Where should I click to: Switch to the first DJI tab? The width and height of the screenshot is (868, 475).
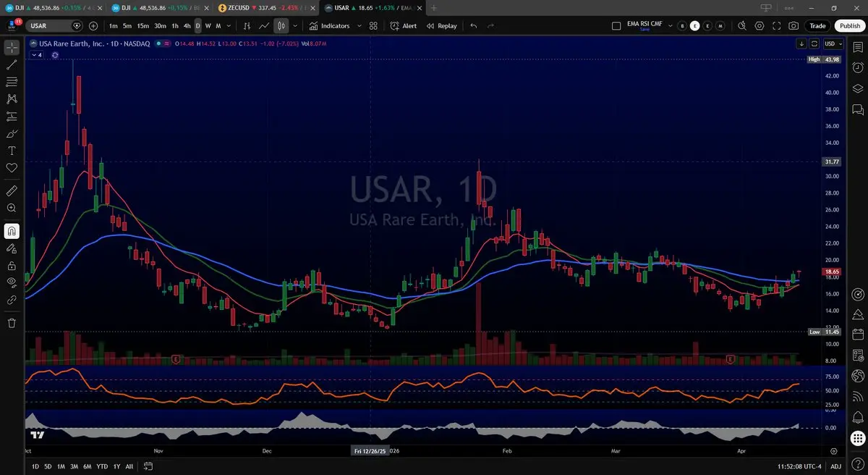pyautogui.click(x=54, y=7)
